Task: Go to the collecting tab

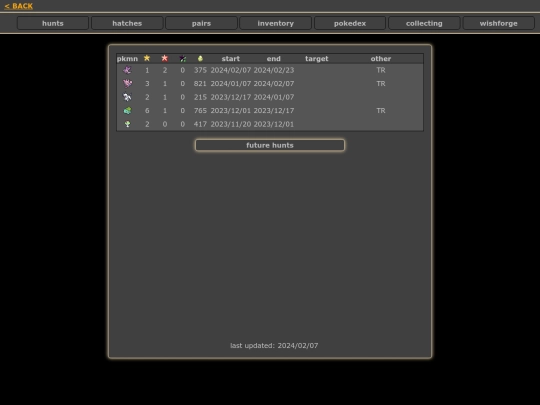Action: point(424,23)
